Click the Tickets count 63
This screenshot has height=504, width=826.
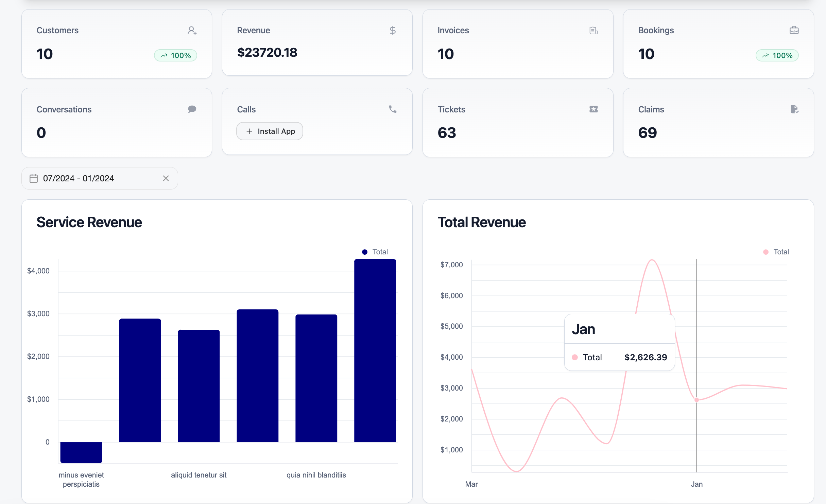(x=447, y=132)
